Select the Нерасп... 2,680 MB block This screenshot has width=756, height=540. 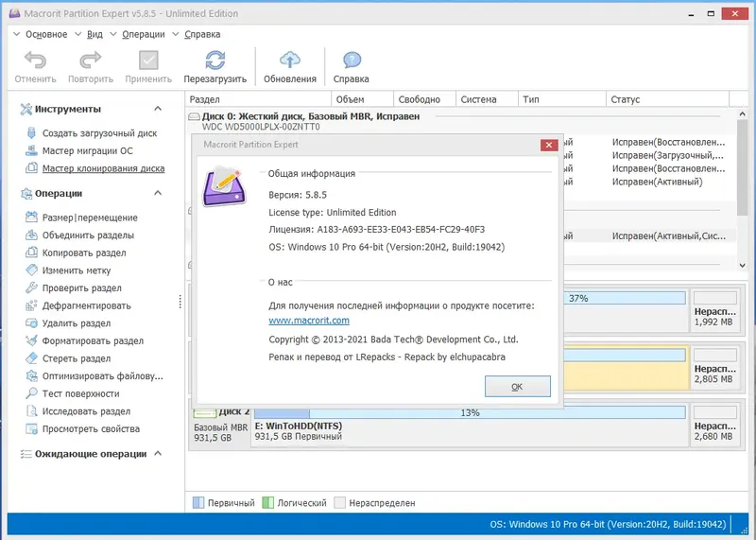tap(715, 426)
